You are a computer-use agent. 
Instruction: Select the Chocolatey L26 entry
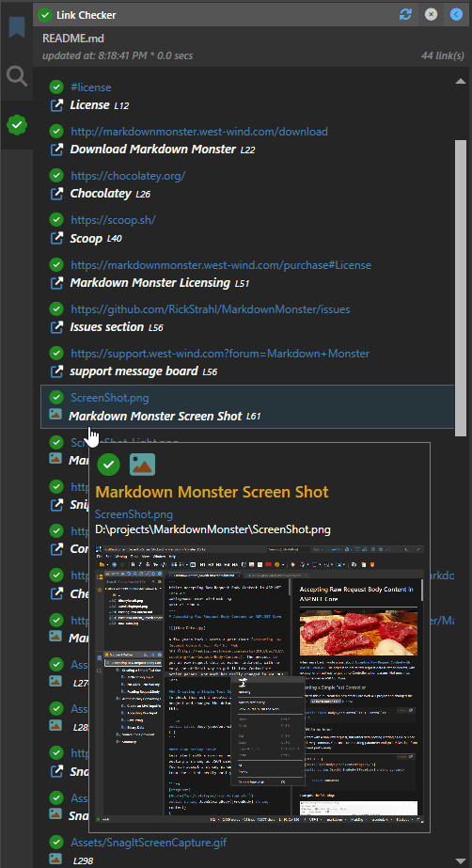[x=110, y=194]
